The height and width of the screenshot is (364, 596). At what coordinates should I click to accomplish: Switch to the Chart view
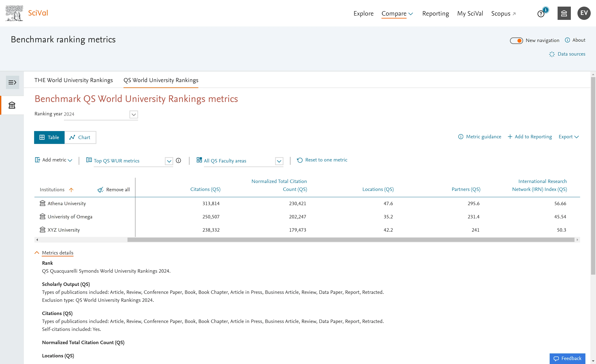coord(80,137)
